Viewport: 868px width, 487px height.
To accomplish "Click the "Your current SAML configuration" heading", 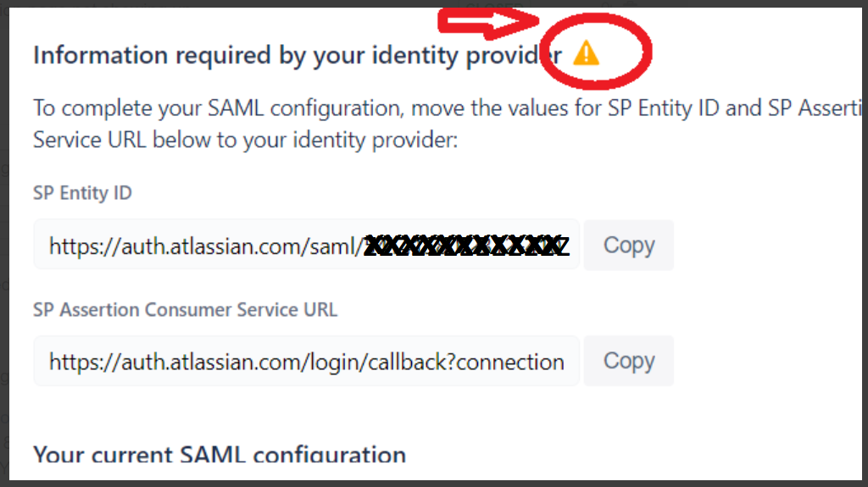I will 220,454.
